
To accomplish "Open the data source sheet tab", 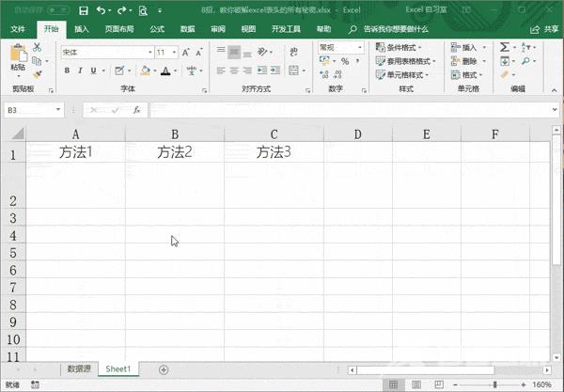I will point(79,368).
